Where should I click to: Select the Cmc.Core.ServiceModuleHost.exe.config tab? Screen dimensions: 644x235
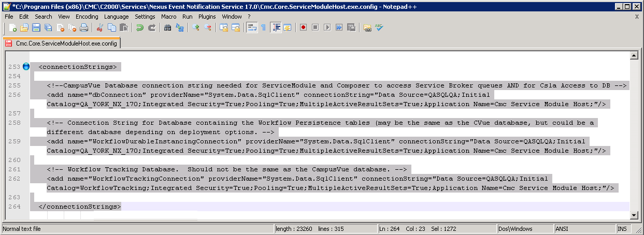(x=61, y=44)
